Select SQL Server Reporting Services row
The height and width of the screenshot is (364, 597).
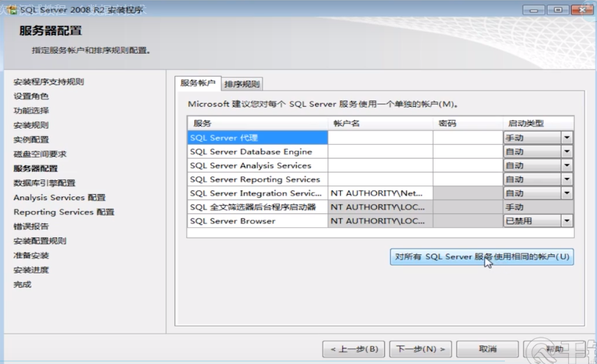pyautogui.click(x=258, y=179)
